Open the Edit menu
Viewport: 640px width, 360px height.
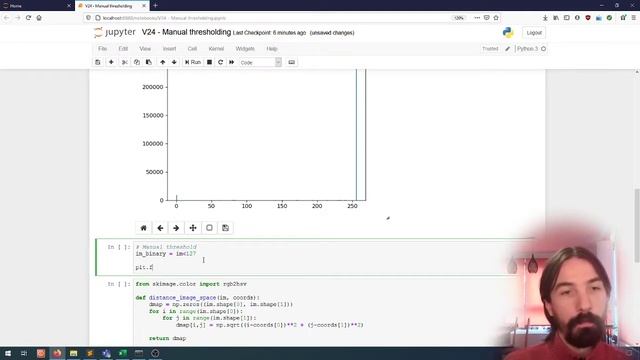[x=123, y=49]
